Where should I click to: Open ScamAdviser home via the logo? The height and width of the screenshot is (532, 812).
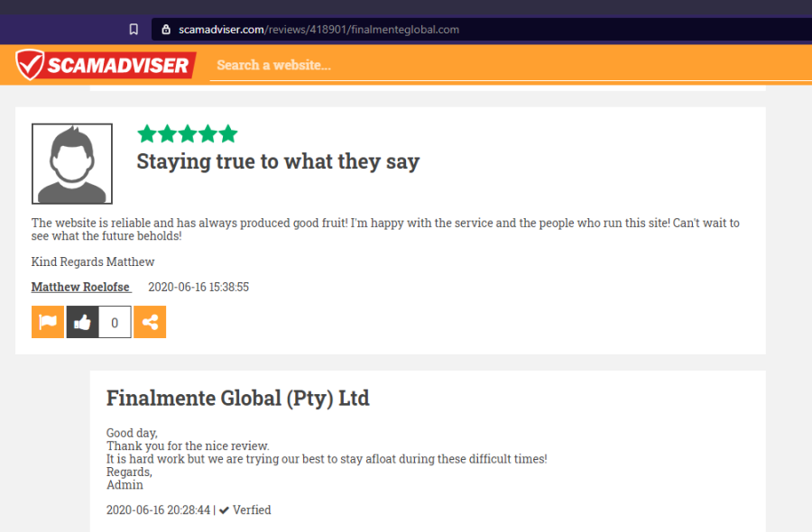(x=106, y=65)
